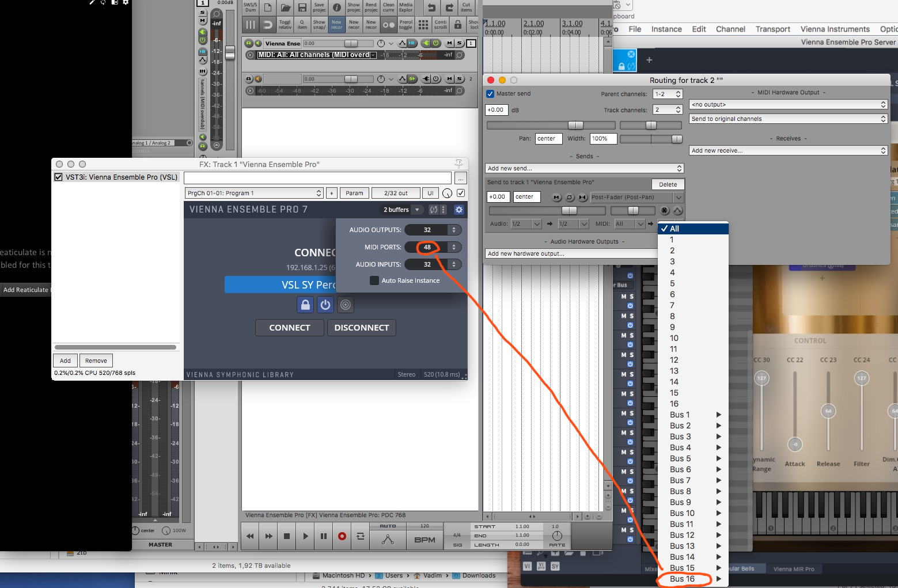Viewport: 898px width, 588px height.
Task: Click the lock icon in Vienna Ensemble plugin
Action: (305, 305)
